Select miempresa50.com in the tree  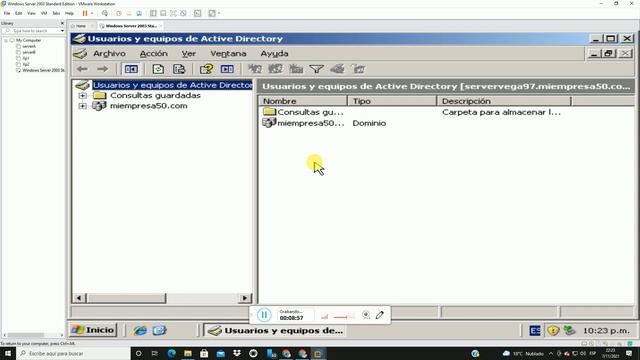point(149,106)
